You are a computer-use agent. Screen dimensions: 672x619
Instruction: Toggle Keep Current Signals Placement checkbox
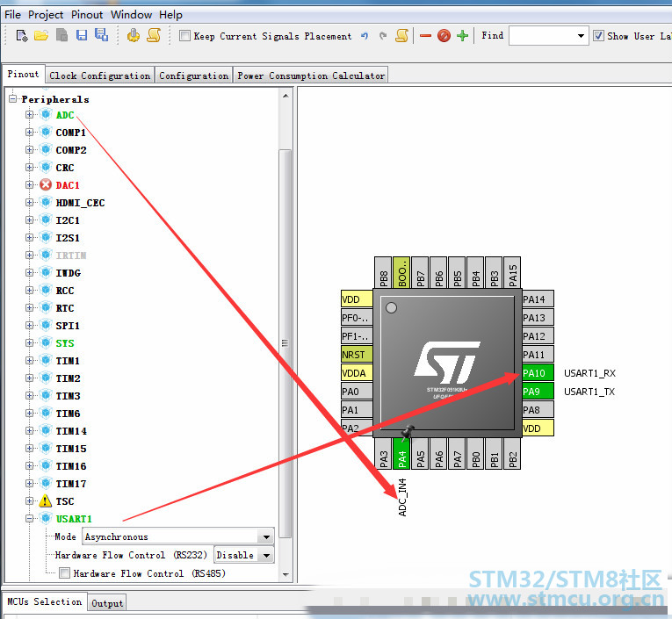click(x=184, y=36)
